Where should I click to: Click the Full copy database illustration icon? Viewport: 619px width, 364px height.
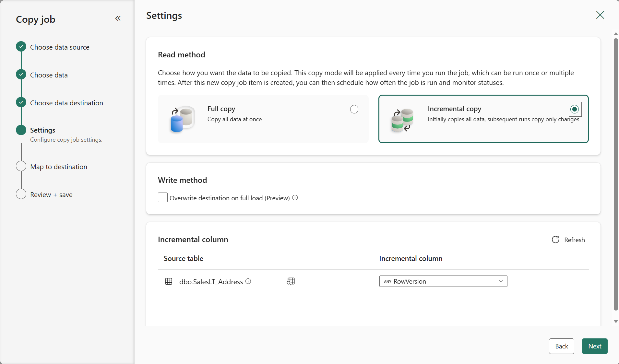coord(182,119)
